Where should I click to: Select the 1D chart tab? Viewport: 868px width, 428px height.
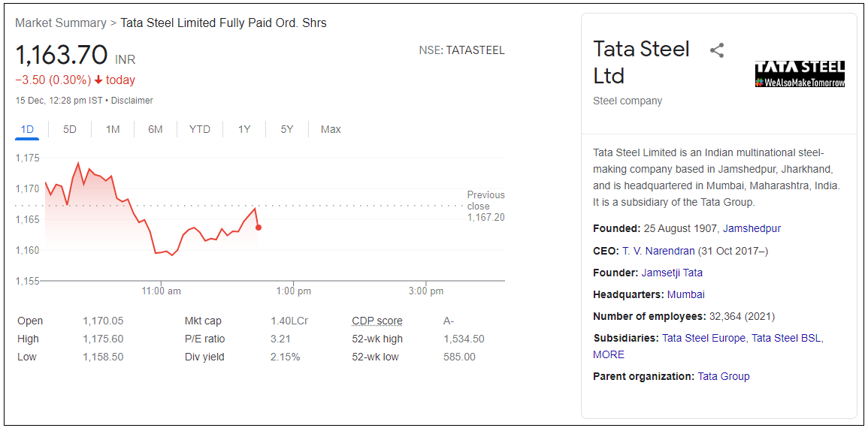coord(27,129)
